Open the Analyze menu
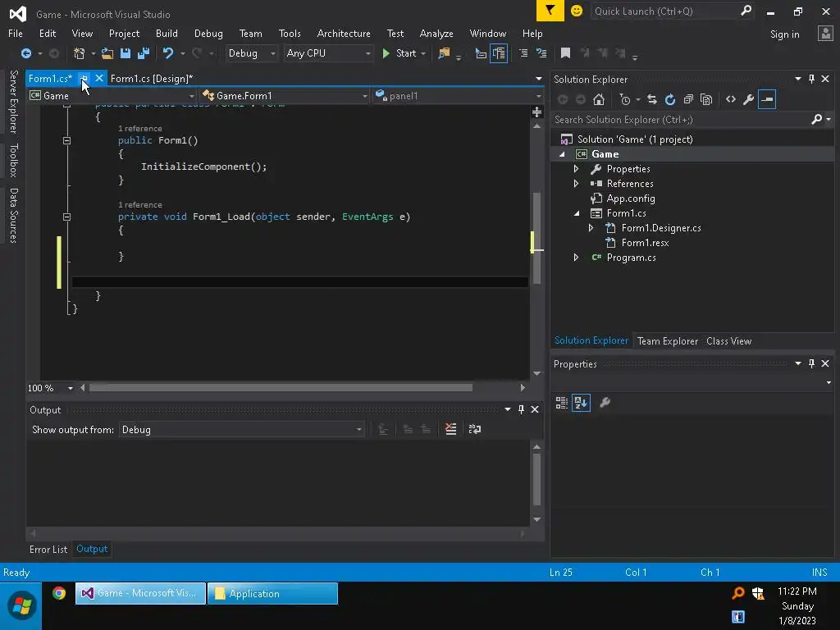 point(436,33)
